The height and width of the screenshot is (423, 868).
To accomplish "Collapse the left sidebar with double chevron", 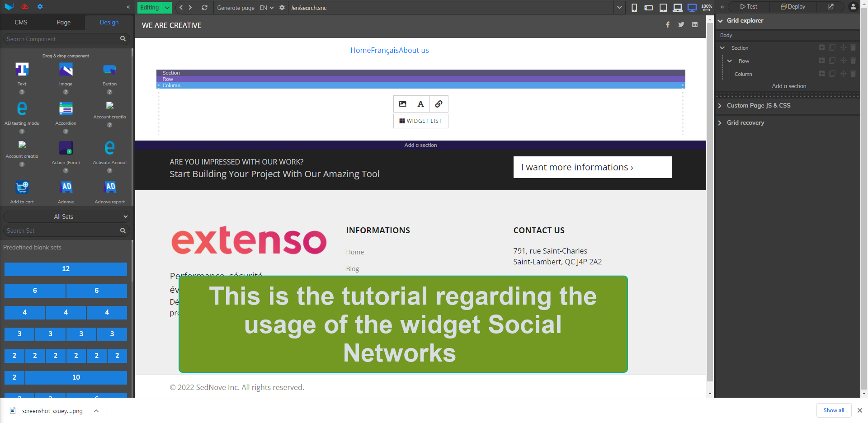I will [x=128, y=7].
